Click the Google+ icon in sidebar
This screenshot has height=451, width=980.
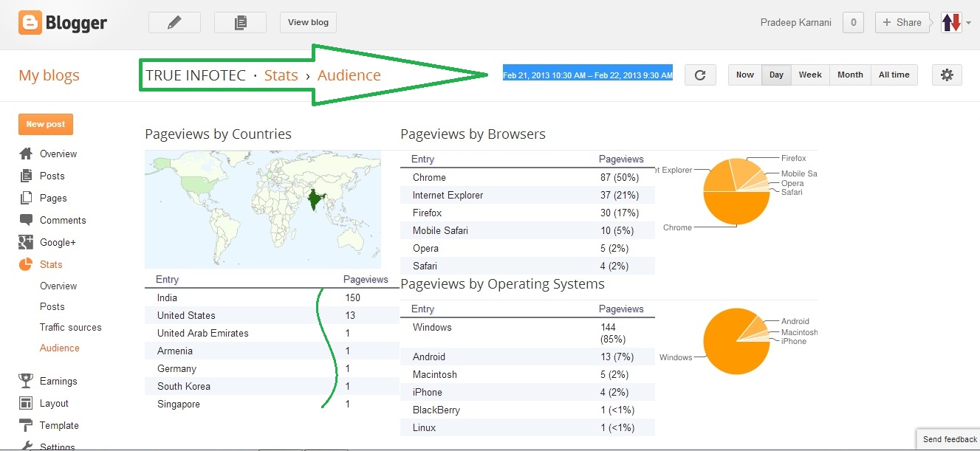coord(26,242)
